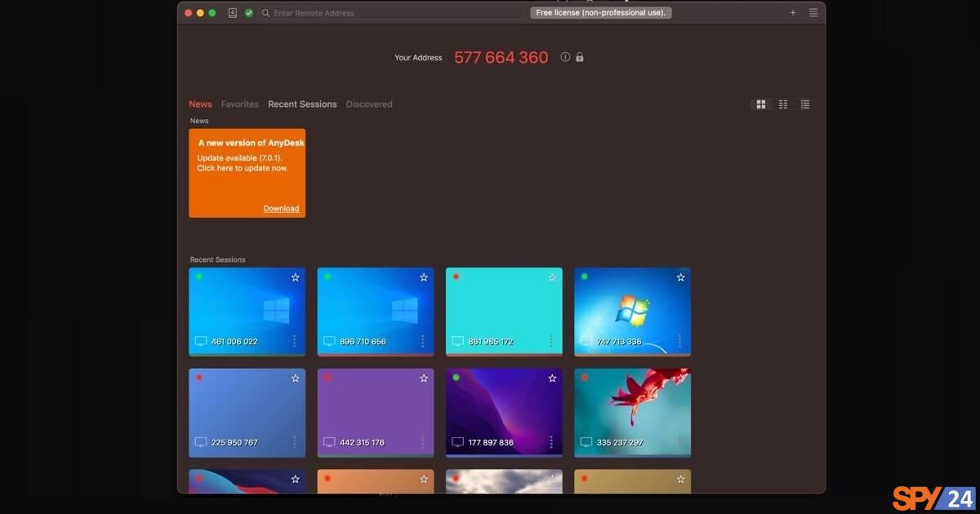980x514 pixels.
Task: Switch to grid view of sessions
Action: (x=760, y=104)
